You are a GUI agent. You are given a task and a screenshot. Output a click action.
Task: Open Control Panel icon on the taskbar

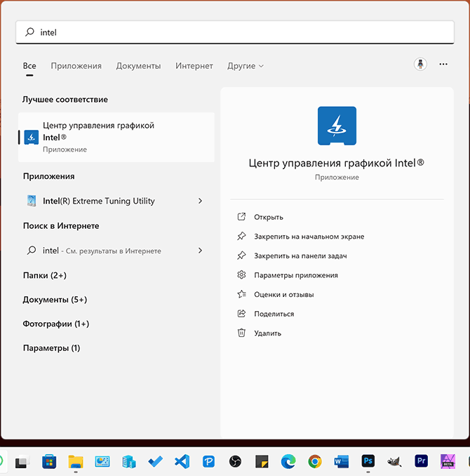tap(102, 462)
